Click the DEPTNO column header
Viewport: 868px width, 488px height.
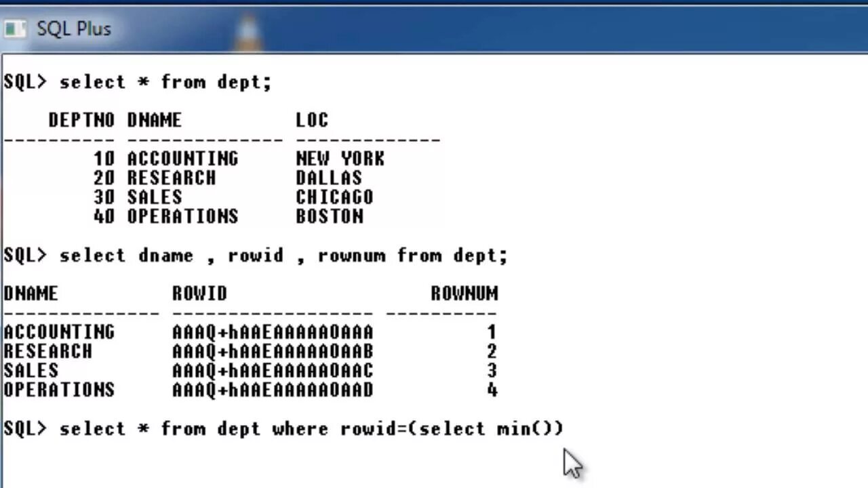81,121
